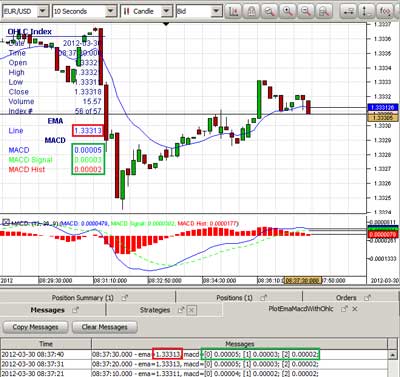Toggle horizontal chart shift arrows icon
The height and width of the screenshot is (377, 400).
coord(349,11)
